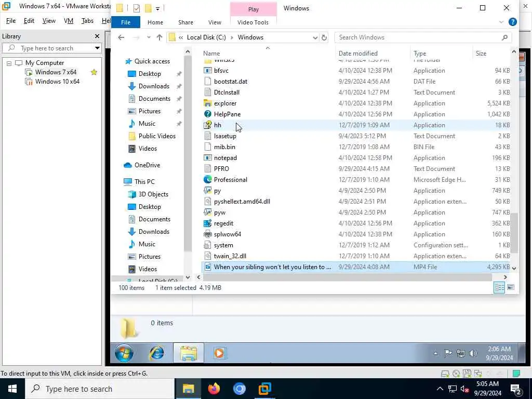Open the VMware VM menu
The width and height of the screenshot is (532, 399).
(x=69, y=21)
